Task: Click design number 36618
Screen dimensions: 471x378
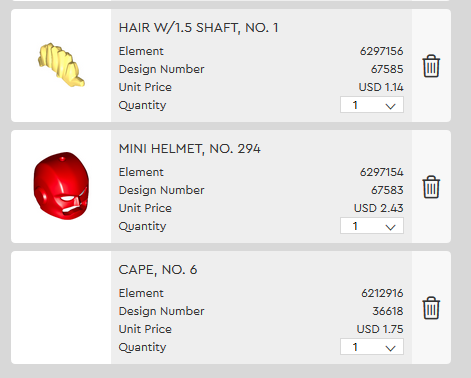Action: [x=388, y=311]
